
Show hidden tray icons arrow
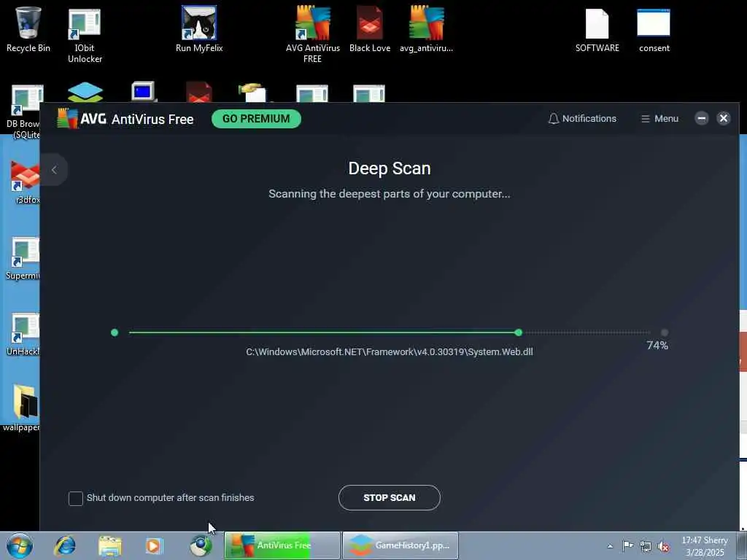(x=610, y=546)
